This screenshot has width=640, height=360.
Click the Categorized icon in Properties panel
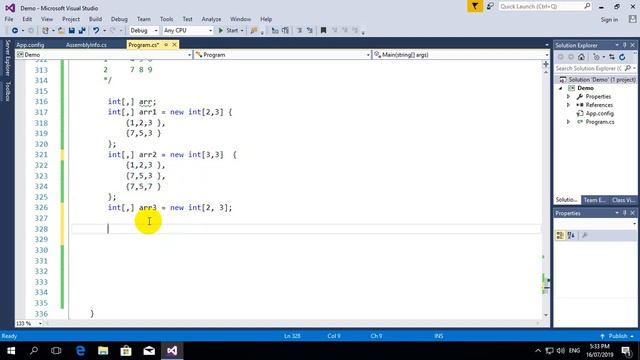coord(560,236)
